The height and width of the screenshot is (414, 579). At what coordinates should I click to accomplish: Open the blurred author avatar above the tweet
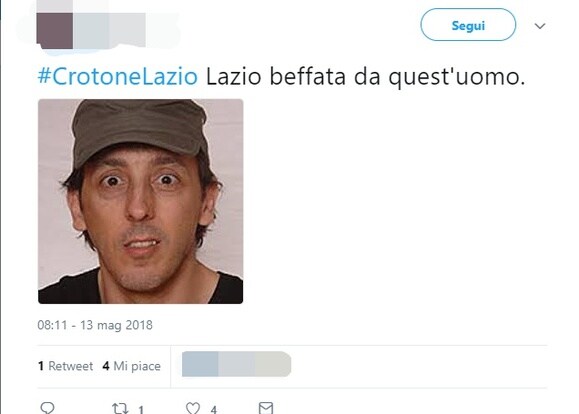pyautogui.click(x=55, y=31)
